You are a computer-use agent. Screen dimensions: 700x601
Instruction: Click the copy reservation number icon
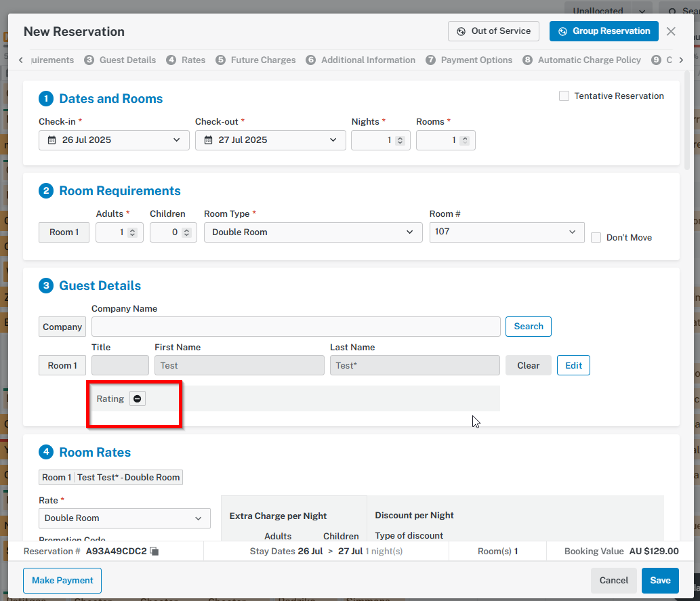pos(155,552)
